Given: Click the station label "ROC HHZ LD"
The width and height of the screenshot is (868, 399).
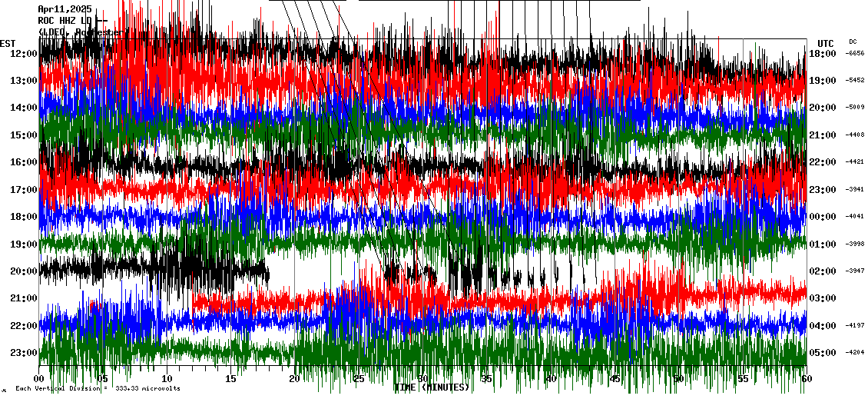Looking at the screenshot, I should pos(65,21).
